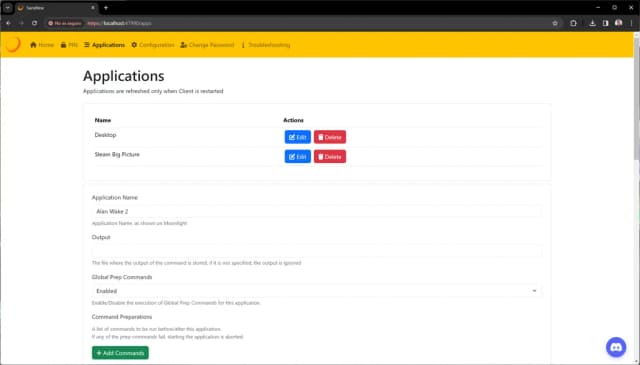Image resolution: width=640 pixels, height=365 pixels.
Task: Open the tab search dropdown arrow
Action: (8, 7)
